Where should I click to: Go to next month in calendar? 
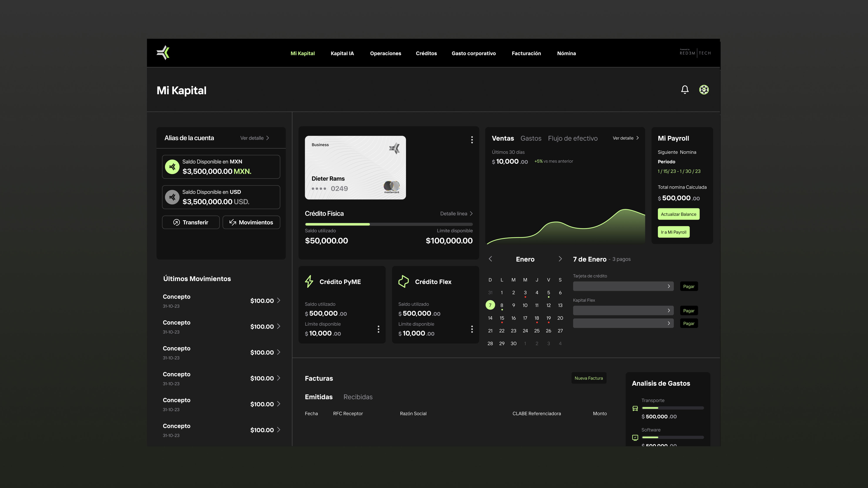pyautogui.click(x=560, y=259)
